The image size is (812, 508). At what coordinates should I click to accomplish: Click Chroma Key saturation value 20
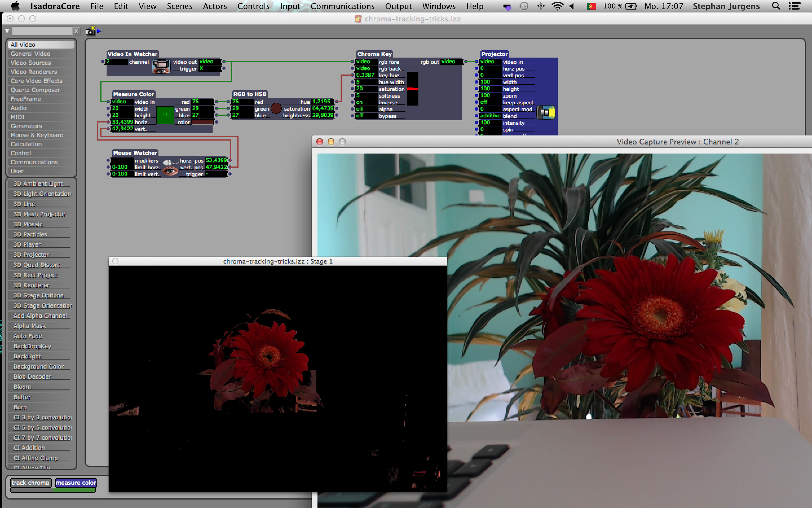click(x=365, y=89)
